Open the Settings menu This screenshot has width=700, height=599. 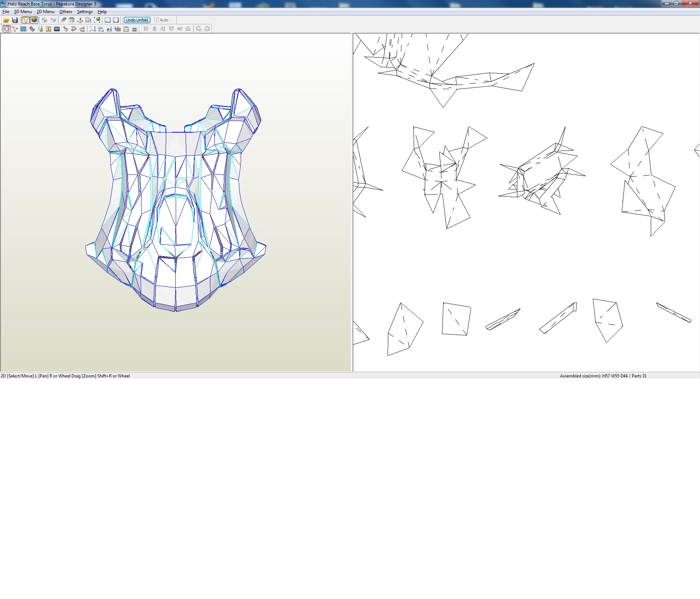click(85, 12)
